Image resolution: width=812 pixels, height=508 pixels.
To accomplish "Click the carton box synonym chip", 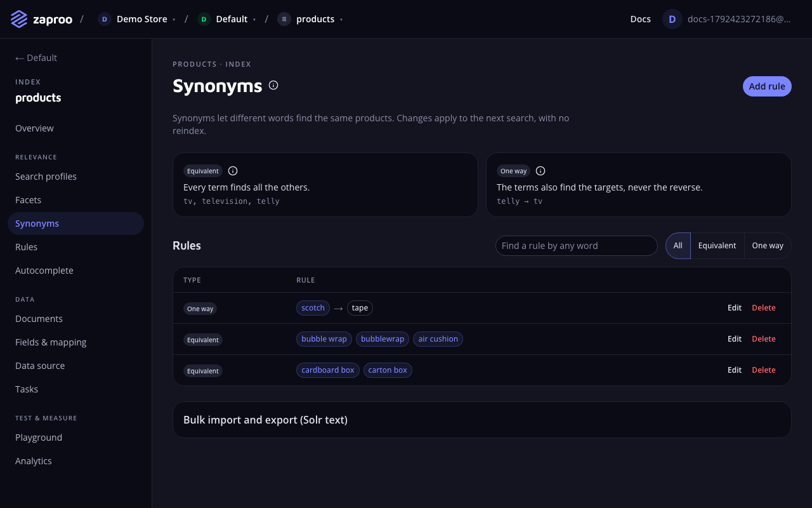I will pyautogui.click(x=388, y=370).
